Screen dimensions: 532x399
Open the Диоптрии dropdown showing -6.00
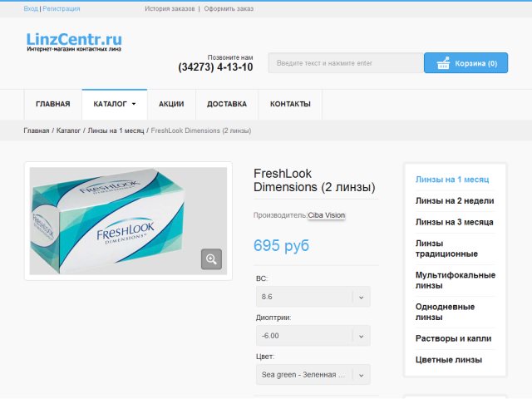coord(313,336)
